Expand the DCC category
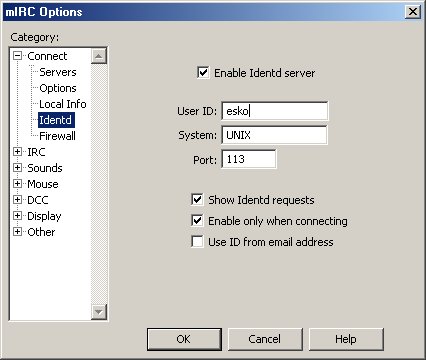Viewport: 426px width, 360px height. tap(17, 200)
